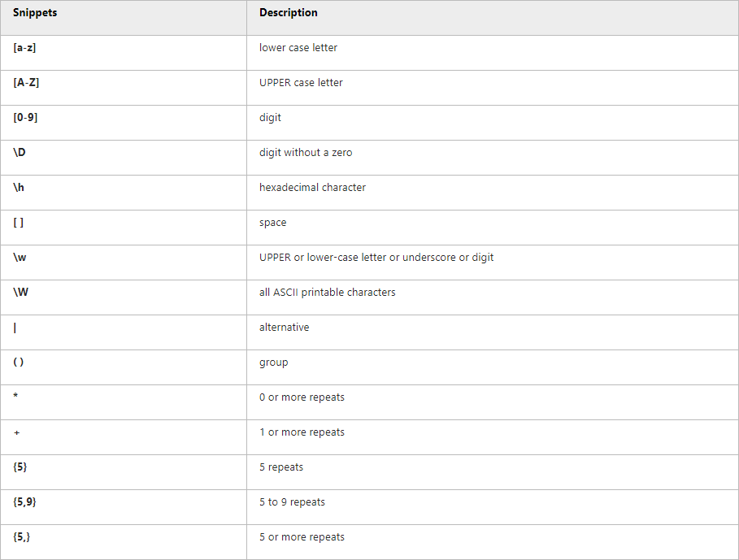This screenshot has height=560, width=739.
Task: Click the [0-9] snippet
Action: pyautogui.click(x=25, y=117)
